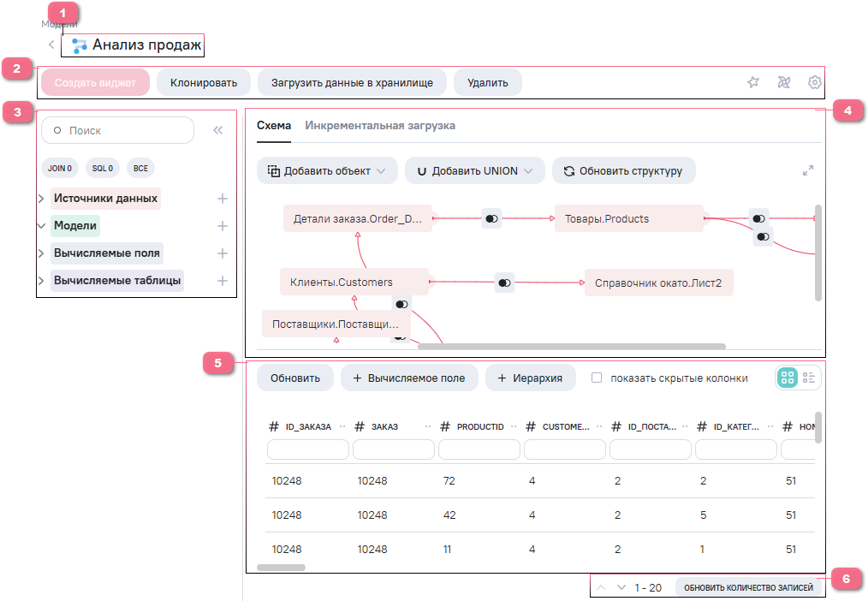The height and width of the screenshot is (601, 868).
Task: Toggle join between Детали заказа and Товары
Action: tap(491, 218)
